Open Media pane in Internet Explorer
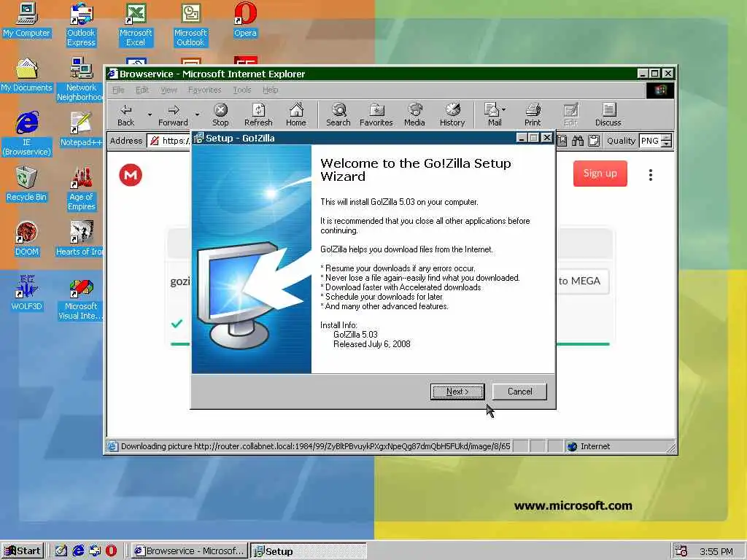Viewport: 747px width, 560px height. point(414,115)
